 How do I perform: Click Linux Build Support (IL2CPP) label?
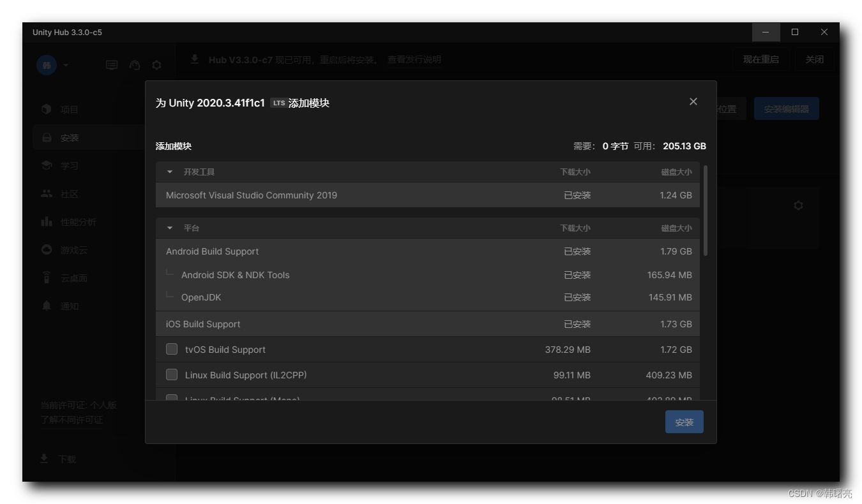(x=246, y=375)
